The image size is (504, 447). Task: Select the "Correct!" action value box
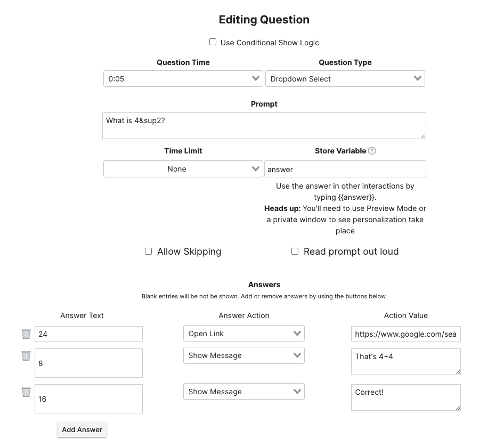[x=405, y=397]
